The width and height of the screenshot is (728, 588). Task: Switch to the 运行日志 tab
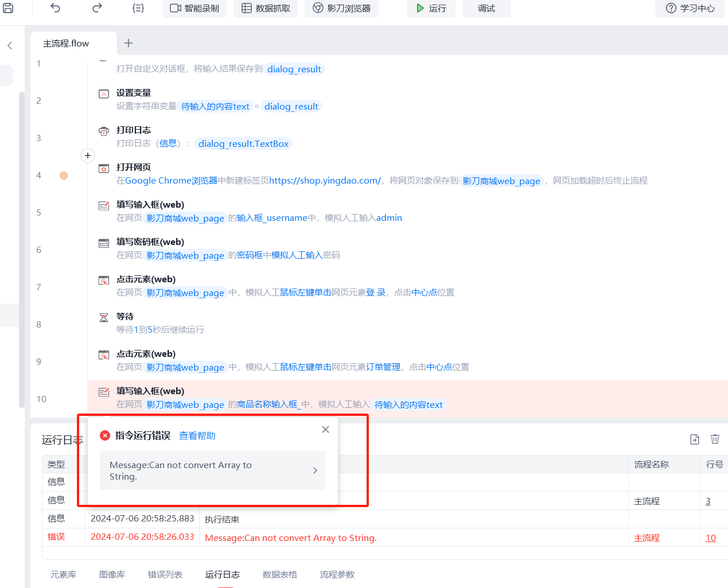(x=223, y=574)
